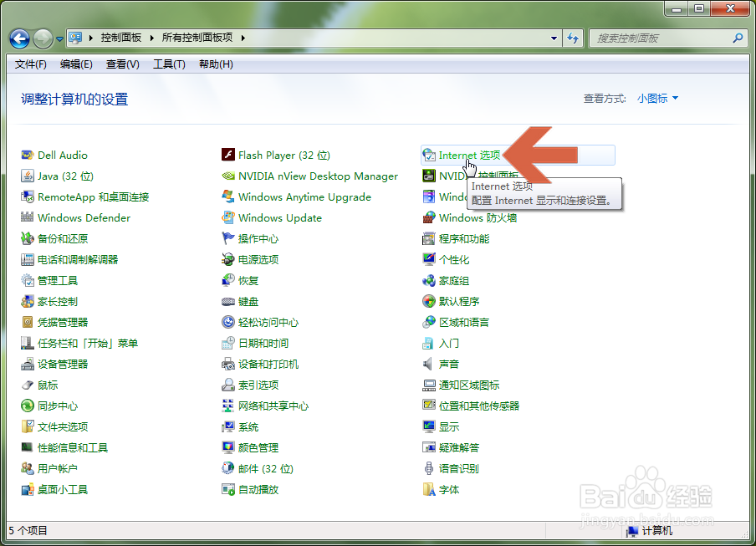Open 疑难解答 item
Viewport: 756px width, 546px height.
[x=459, y=447]
